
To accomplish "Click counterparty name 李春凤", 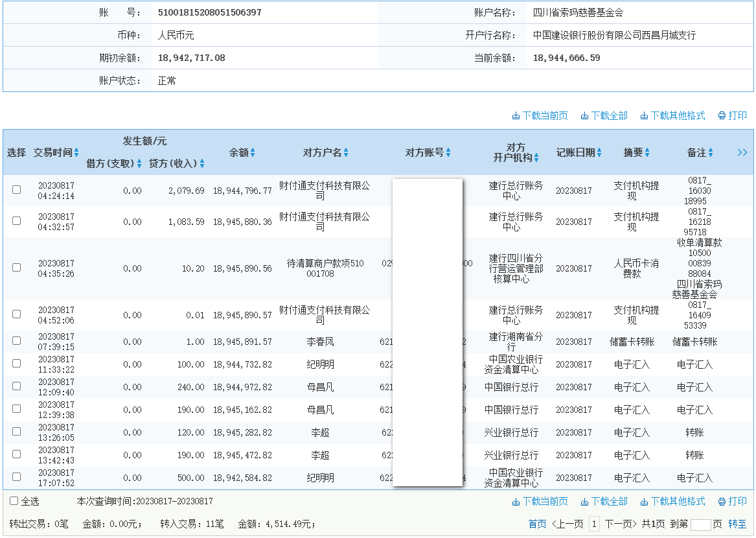I will 320,342.
